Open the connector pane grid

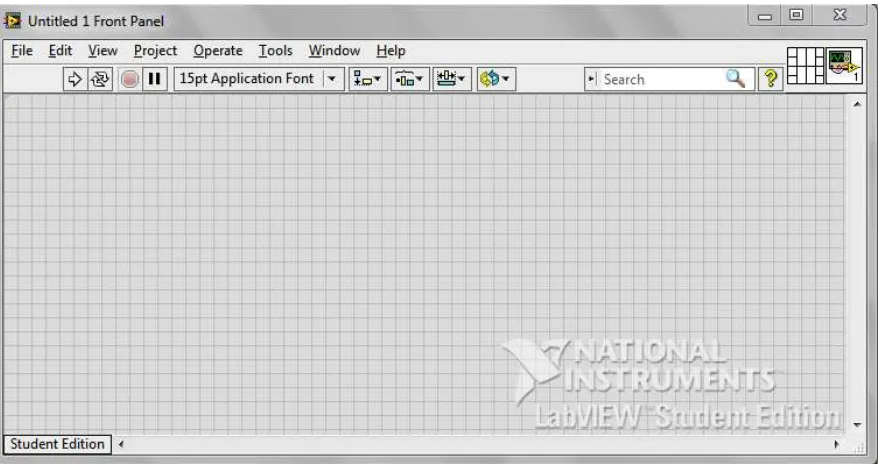tap(805, 65)
